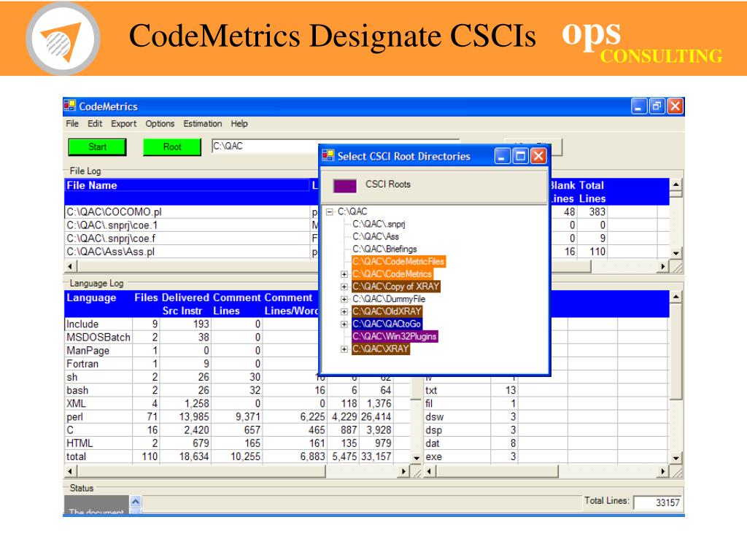Select C:\QAC\QACtoGo tree entry
747x560 pixels.
click(387, 324)
